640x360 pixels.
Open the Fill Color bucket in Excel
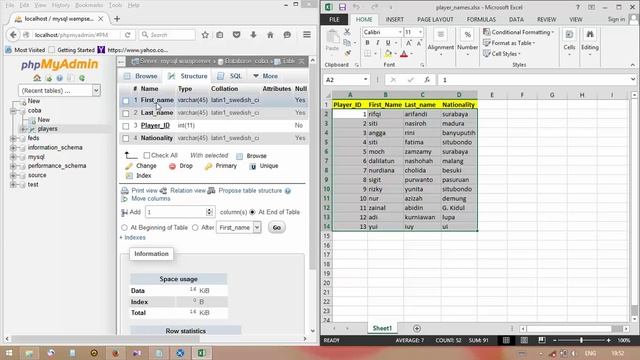click(388, 53)
